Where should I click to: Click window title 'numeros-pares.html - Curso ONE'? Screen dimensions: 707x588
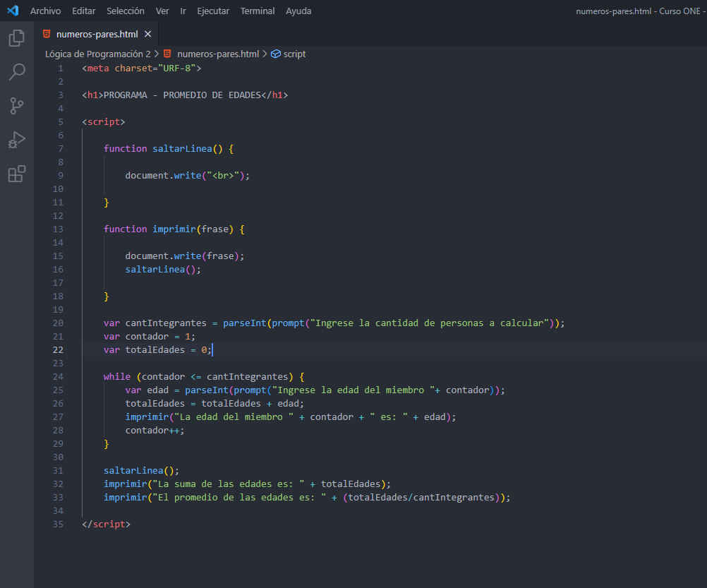tap(638, 11)
